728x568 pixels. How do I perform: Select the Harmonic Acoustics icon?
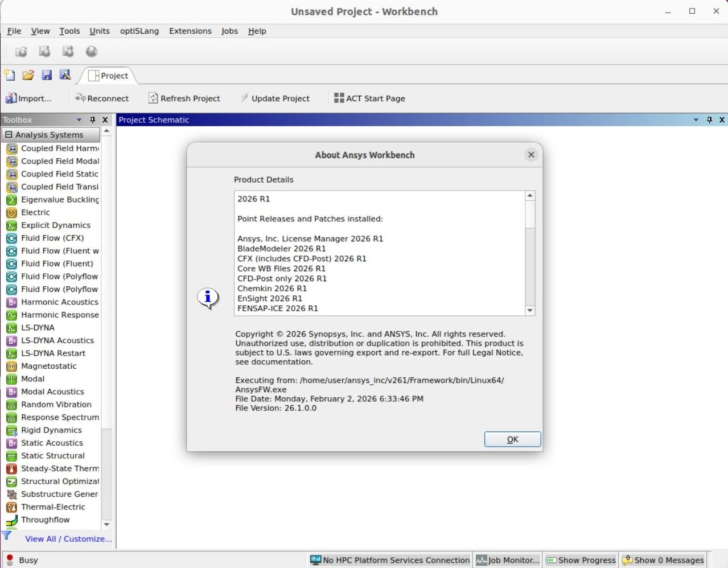coord(11,302)
